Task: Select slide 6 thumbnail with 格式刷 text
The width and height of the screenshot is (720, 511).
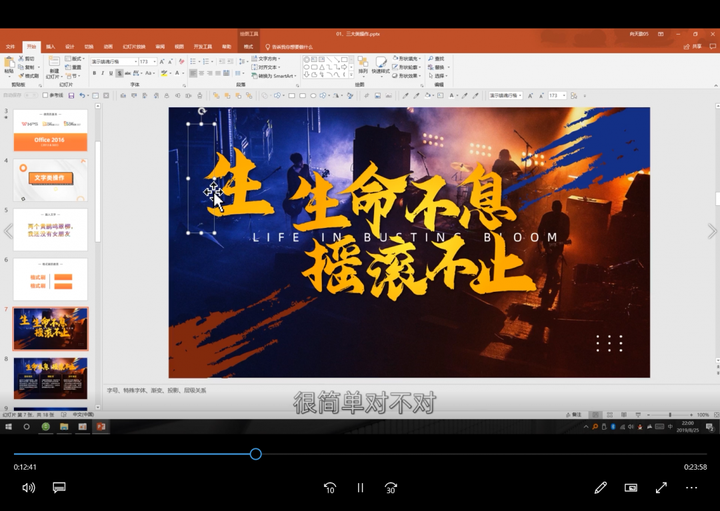Action: click(x=51, y=279)
